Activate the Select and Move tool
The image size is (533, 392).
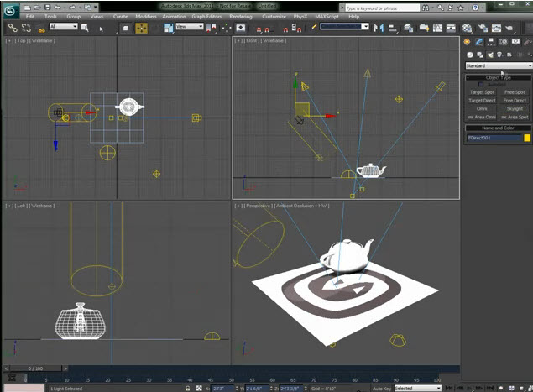click(x=141, y=29)
